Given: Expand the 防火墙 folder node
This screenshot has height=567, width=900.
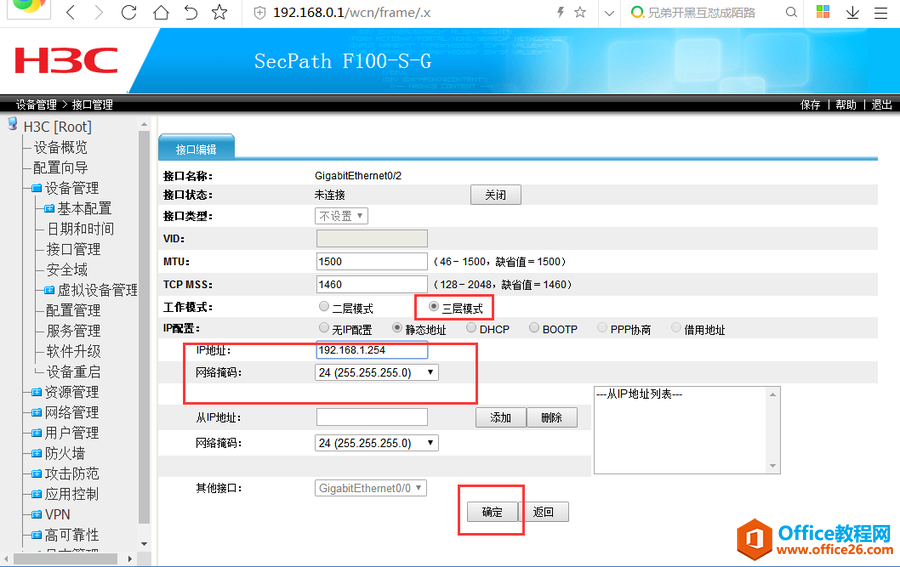Looking at the screenshot, I should click(x=36, y=453).
